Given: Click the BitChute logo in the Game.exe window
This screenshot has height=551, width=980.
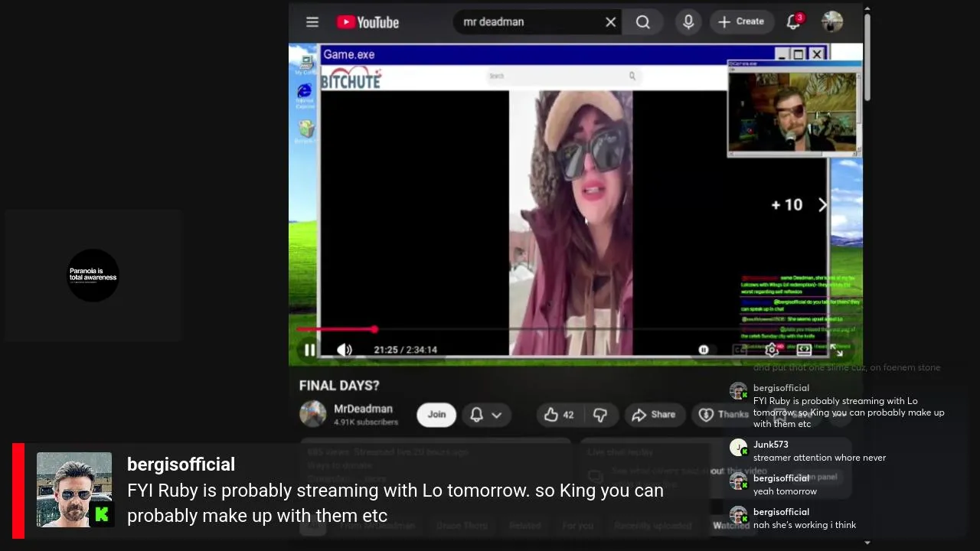Looking at the screenshot, I should coord(351,79).
